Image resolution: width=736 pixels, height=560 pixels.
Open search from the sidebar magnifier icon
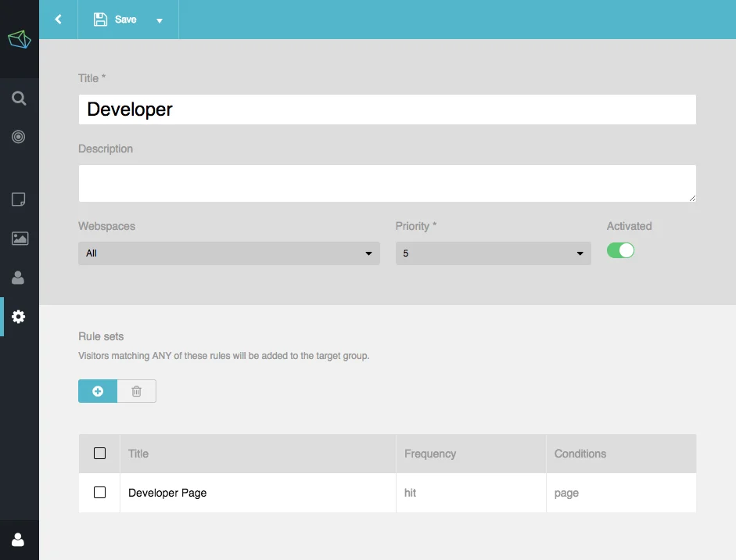click(x=19, y=99)
